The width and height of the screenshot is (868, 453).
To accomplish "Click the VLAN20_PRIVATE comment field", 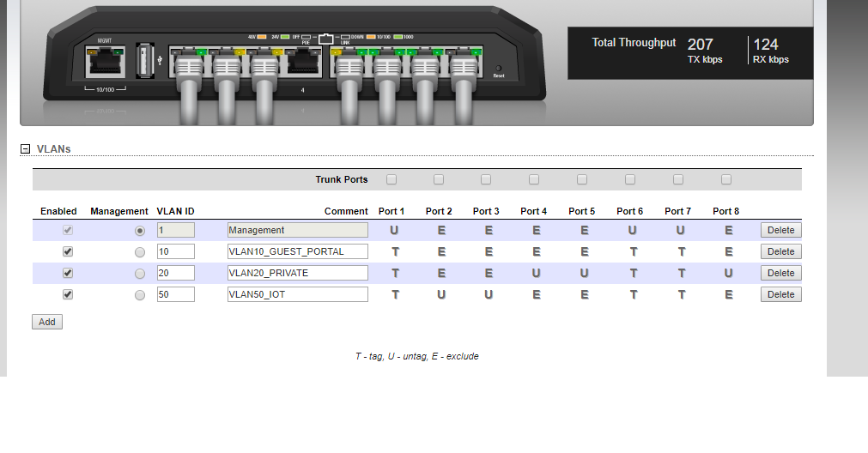I will tap(297, 273).
